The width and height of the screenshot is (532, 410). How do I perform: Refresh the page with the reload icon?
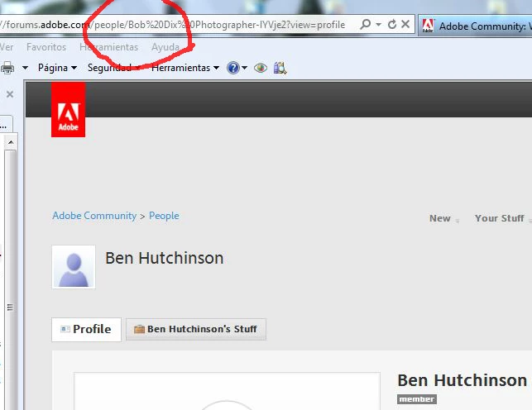click(x=392, y=25)
